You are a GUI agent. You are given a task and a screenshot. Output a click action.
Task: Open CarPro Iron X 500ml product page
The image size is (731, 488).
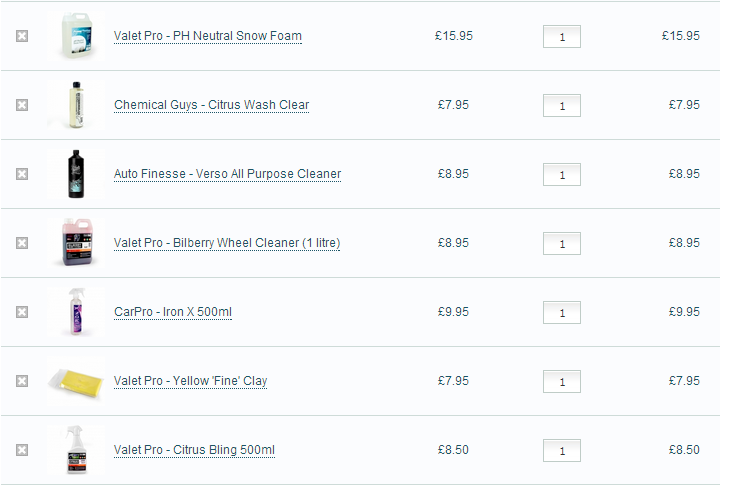coord(172,312)
